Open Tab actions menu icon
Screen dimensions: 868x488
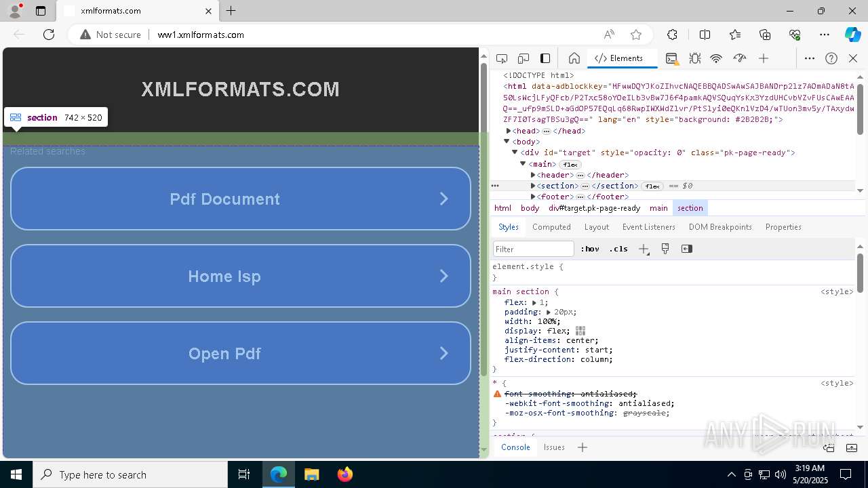41,11
